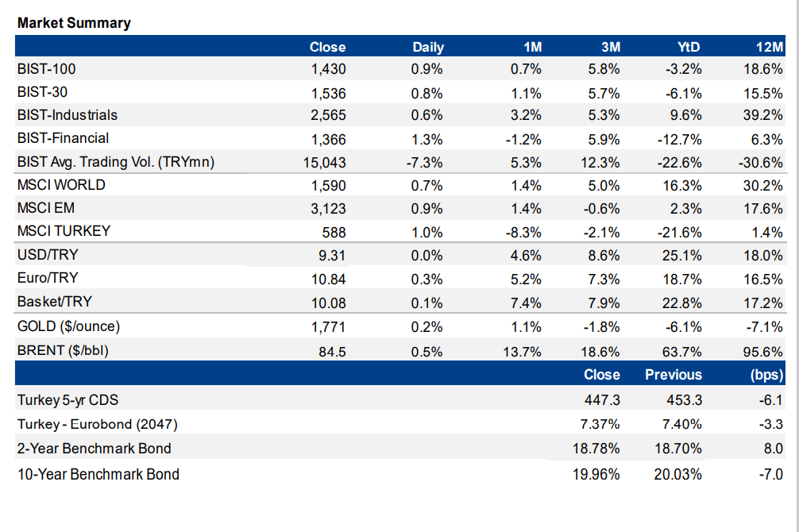
Task: Select the BIST-100 close value 1,430
Action: (329, 69)
